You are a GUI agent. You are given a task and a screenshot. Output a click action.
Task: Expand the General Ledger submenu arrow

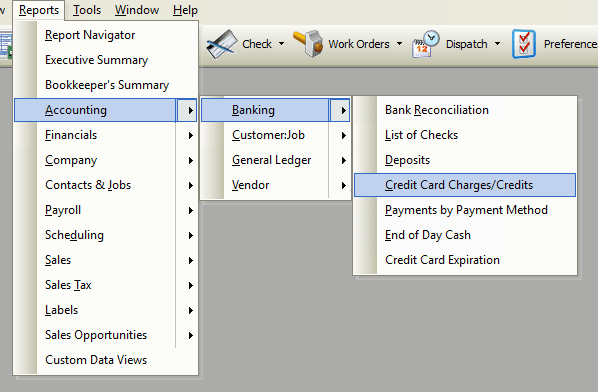pos(344,161)
